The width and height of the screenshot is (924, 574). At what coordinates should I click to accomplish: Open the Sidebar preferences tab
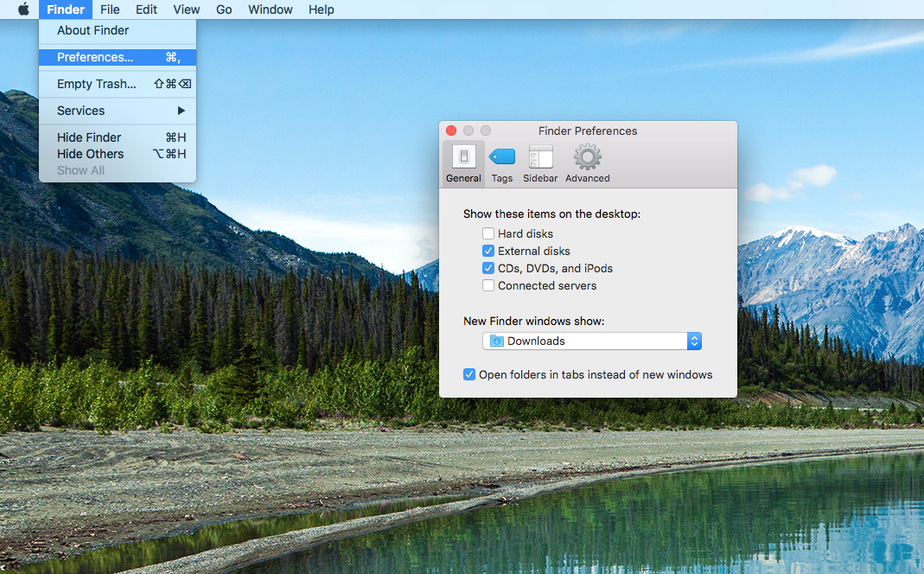[539, 164]
